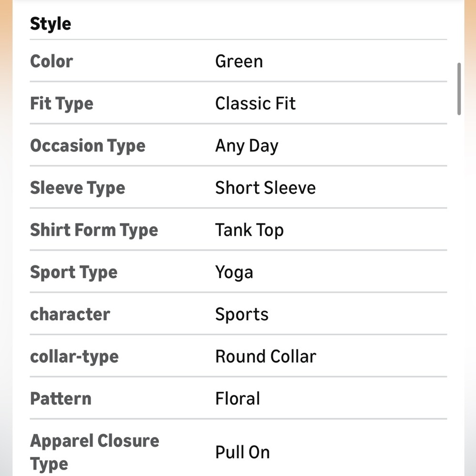This screenshot has height=476, width=476.
Task: Select the Fit Type label
Action: click(61, 104)
